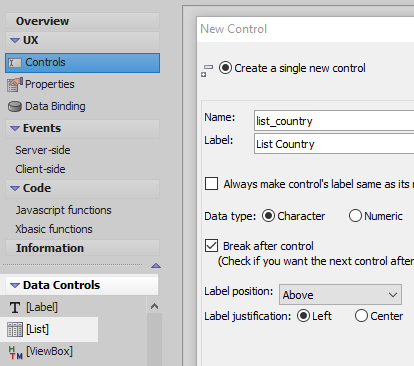Open Properties in the UX list

coord(50,84)
